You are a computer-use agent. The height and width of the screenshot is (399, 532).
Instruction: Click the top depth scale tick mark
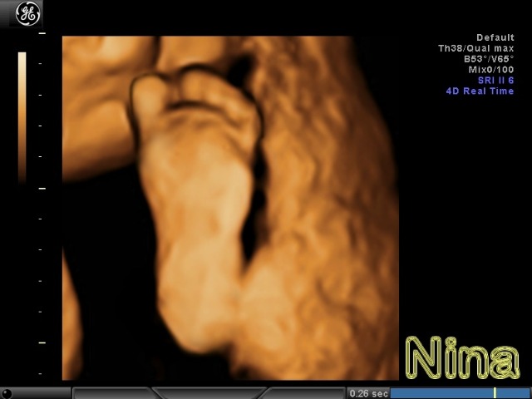42,34
